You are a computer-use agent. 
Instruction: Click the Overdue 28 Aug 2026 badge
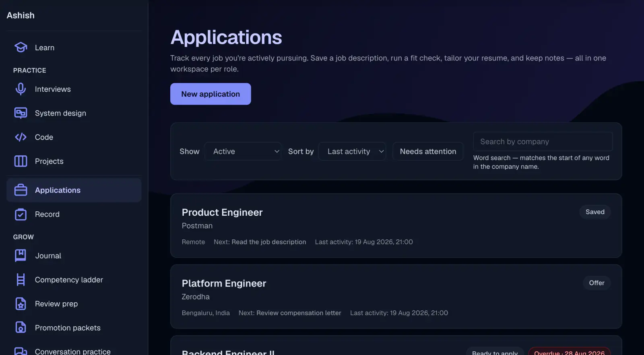pyautogui.click(x=569, y=351)
